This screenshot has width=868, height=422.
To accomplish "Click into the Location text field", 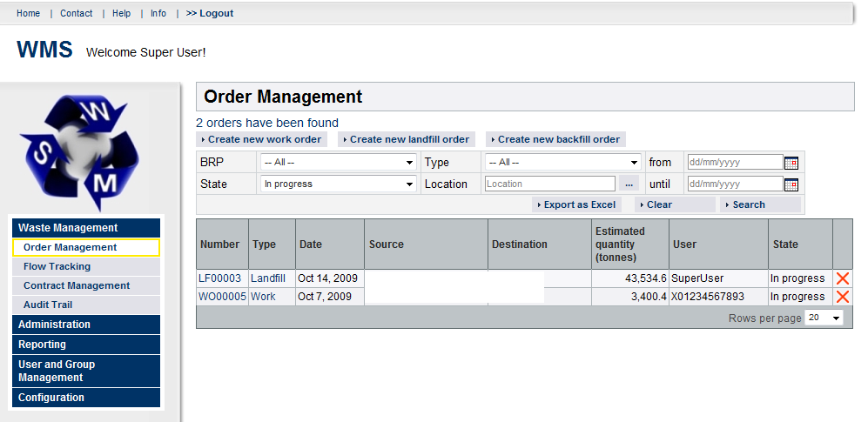I will (549, 184).
